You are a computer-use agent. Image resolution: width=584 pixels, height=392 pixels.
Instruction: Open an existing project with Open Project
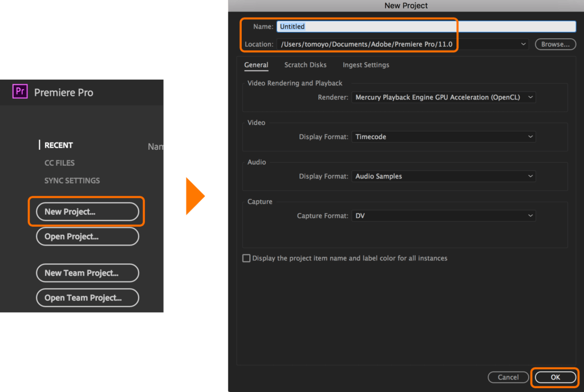[x=87, y=236]
